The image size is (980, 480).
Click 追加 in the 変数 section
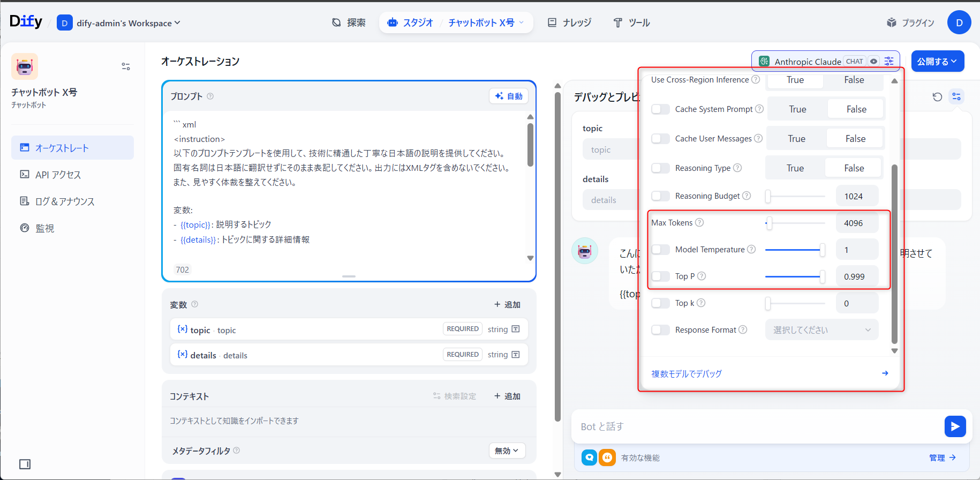pyautogui.click(x=507, y=304)
